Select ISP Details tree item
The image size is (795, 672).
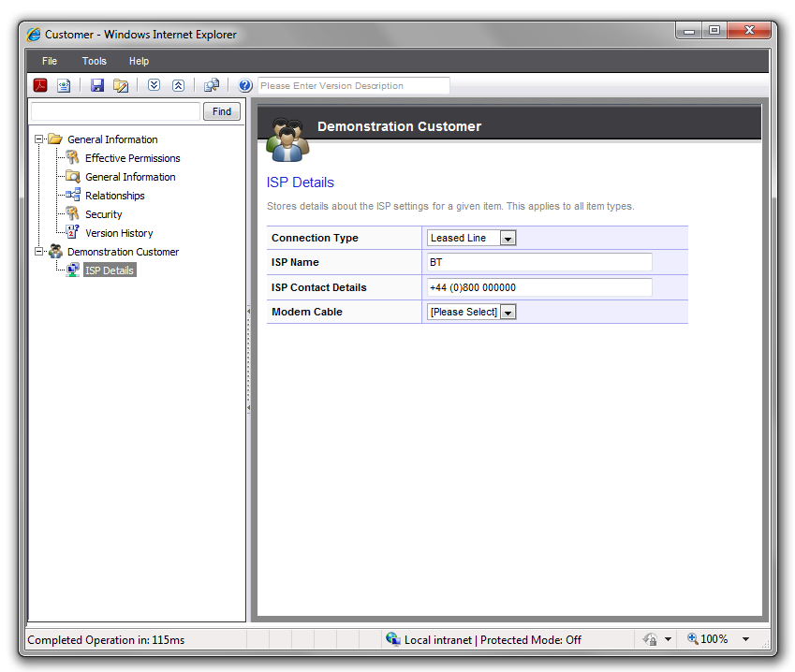pos(110,270)
